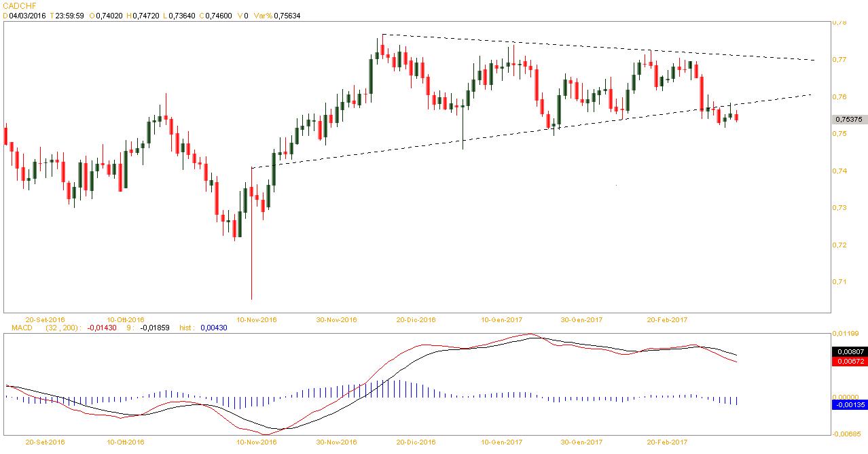Click the blue histogram value label -0,00135
Screen dimensions: 868x454
(x=849, y=405)
